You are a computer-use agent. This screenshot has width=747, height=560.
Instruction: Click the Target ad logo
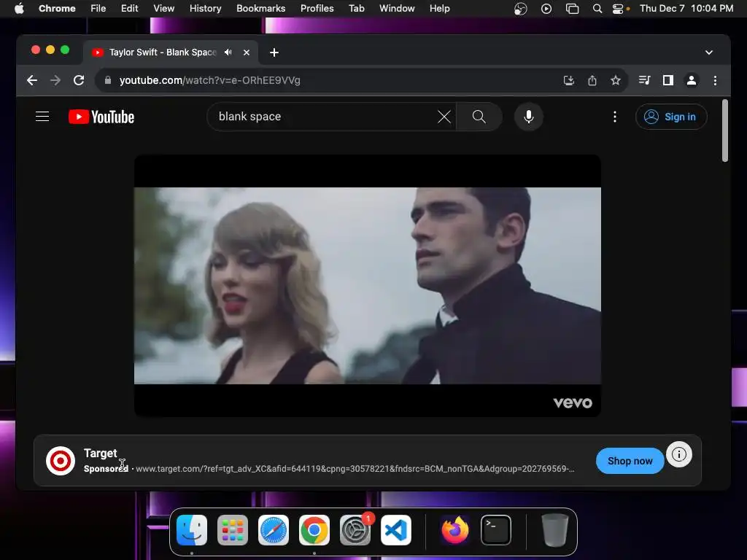coord(61,461)
